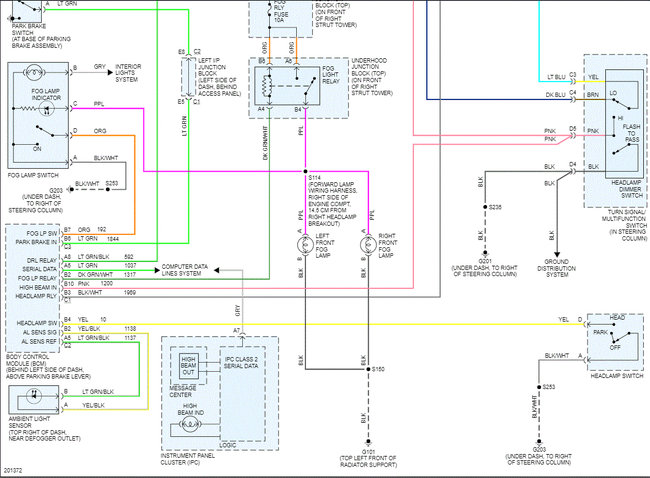The height and width of the screenshot is (478, 650).
Task: Click the G101 ground symbol
Action: pos(368,442)
